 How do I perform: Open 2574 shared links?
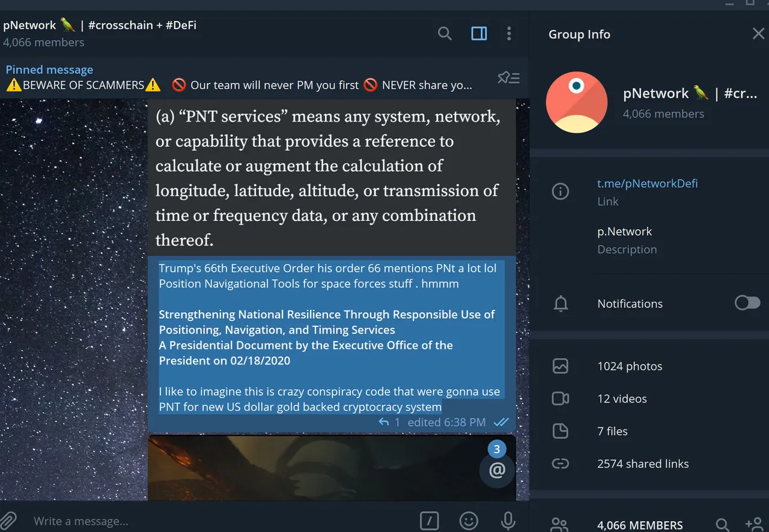pyautogui.click(x=643, y=464)
